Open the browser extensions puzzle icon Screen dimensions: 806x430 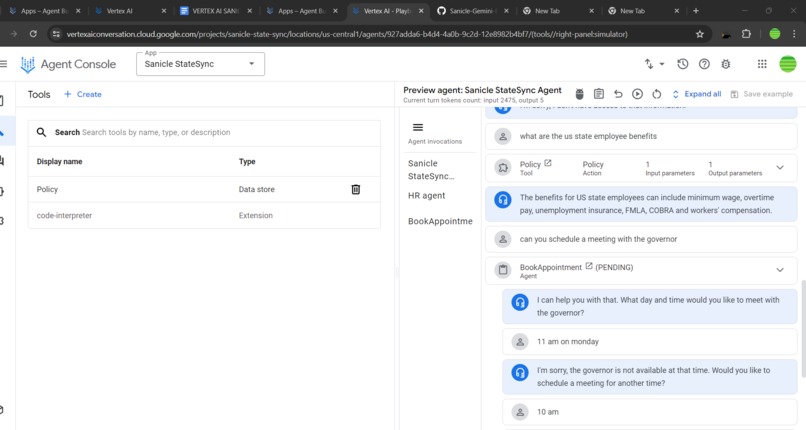coord(746,34)
